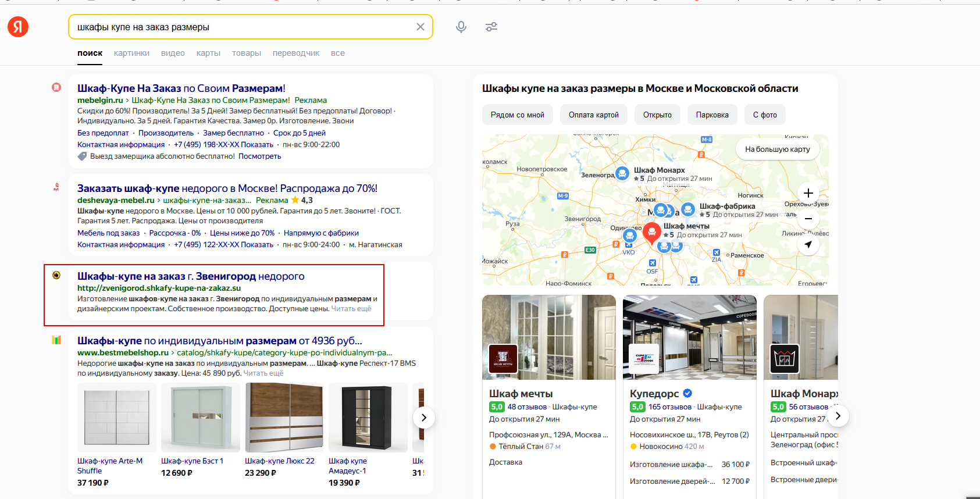This screenshot has width=980, height=499.
Task: Focus the search query input field
Action: (244, 27)
